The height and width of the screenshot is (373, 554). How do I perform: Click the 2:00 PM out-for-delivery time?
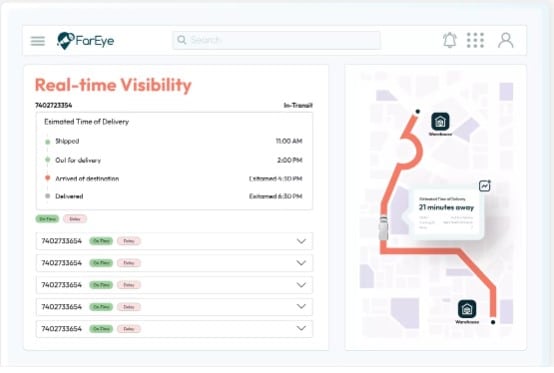pyautogui.click(x=290, y=160)
